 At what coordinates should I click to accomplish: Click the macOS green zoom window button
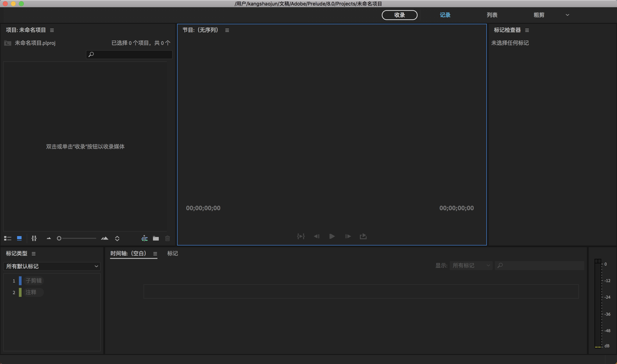(21, 4)
